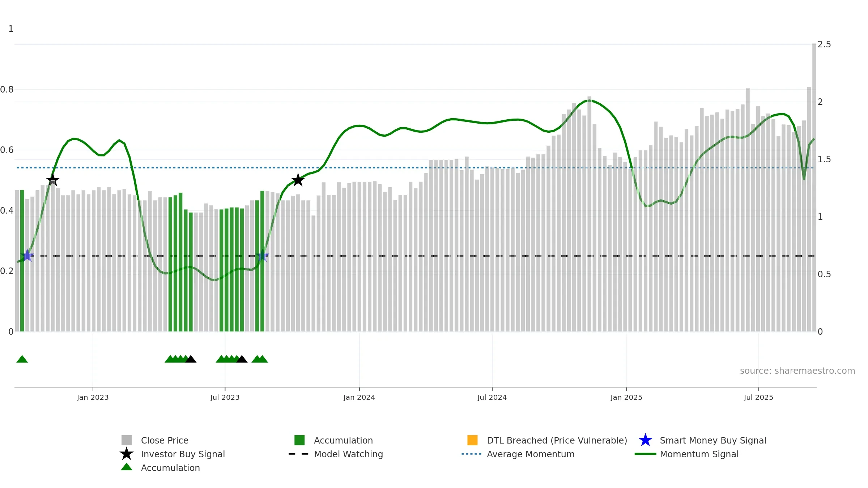Click the orange DTL Breached legend swatch

tap(472, 440)
